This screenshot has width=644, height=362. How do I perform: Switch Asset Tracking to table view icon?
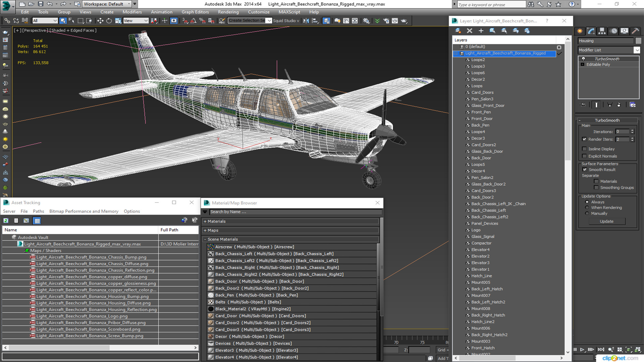tap(37, 221)
